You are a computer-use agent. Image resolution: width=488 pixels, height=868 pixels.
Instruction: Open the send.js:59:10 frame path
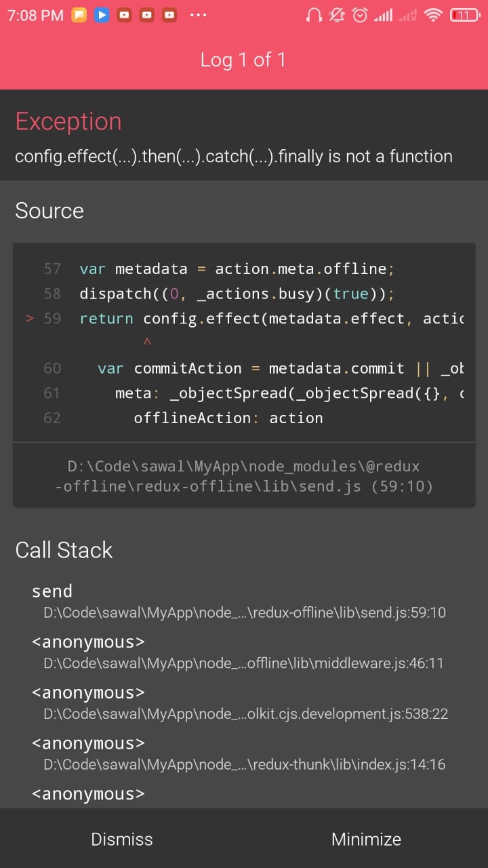[245, 612]
